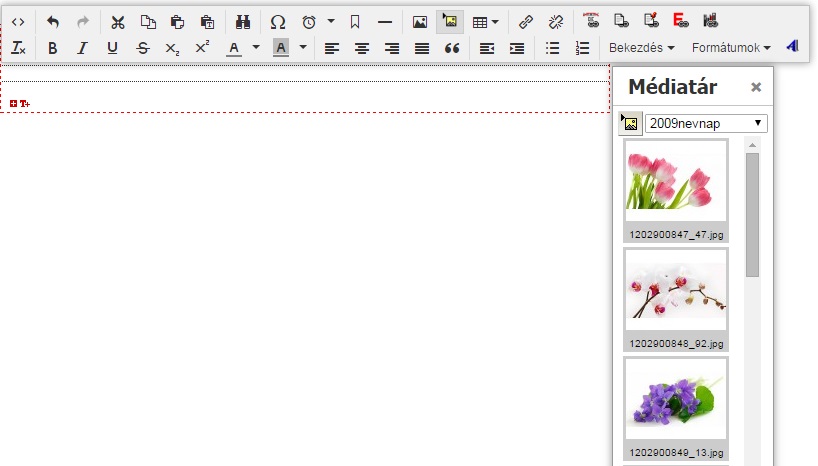
Task: Open the insert date/time arrow menu
Action: 330,21
